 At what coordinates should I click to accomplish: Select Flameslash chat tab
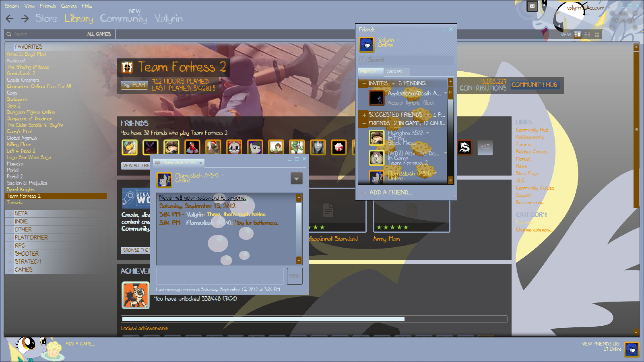pyautogui.click(x=179, y=163)
